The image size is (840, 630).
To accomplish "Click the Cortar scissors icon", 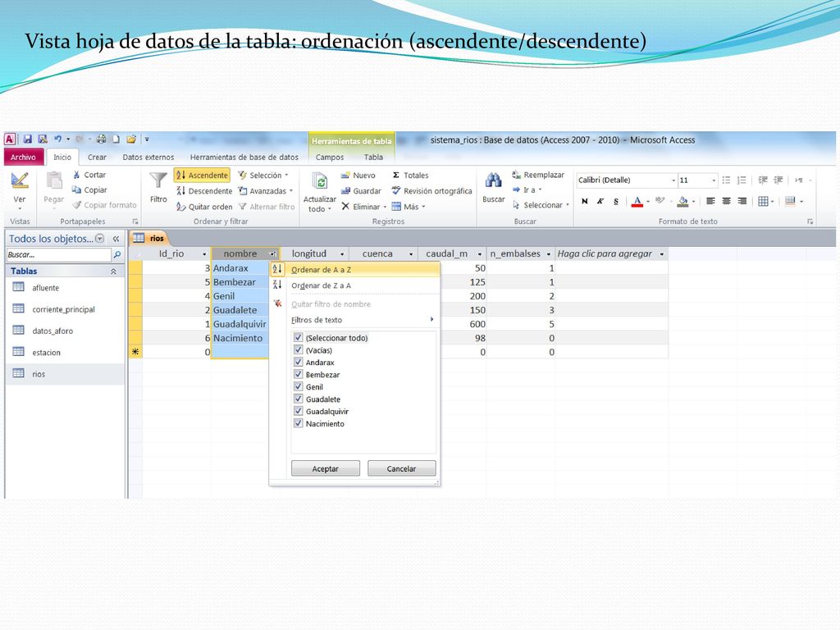I will tap(76, 175).
